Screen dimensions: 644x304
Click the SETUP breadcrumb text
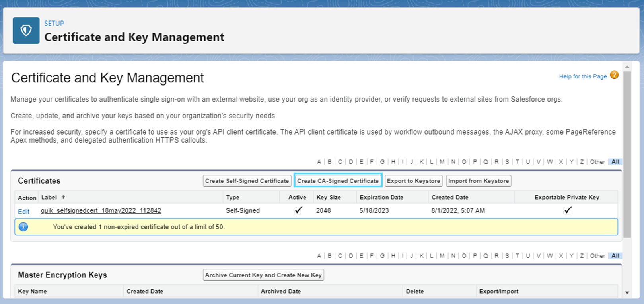coord(54,23)
